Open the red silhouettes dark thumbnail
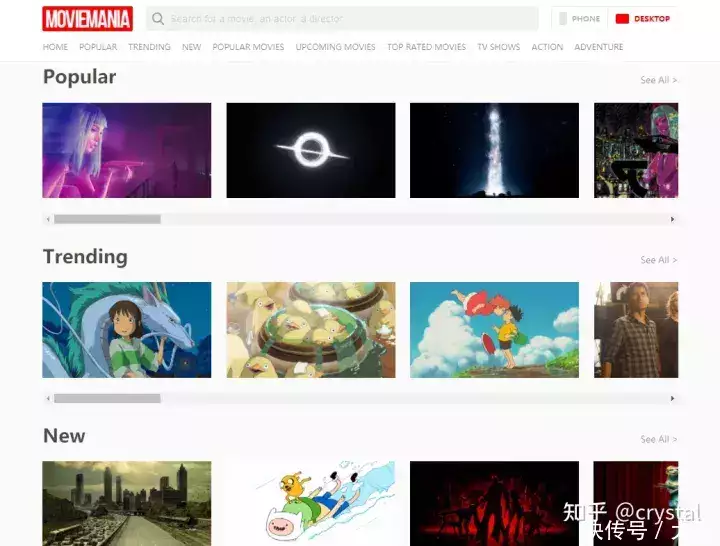Image resolution: width=720 pixels, height=546 pixels. (495, 504)
